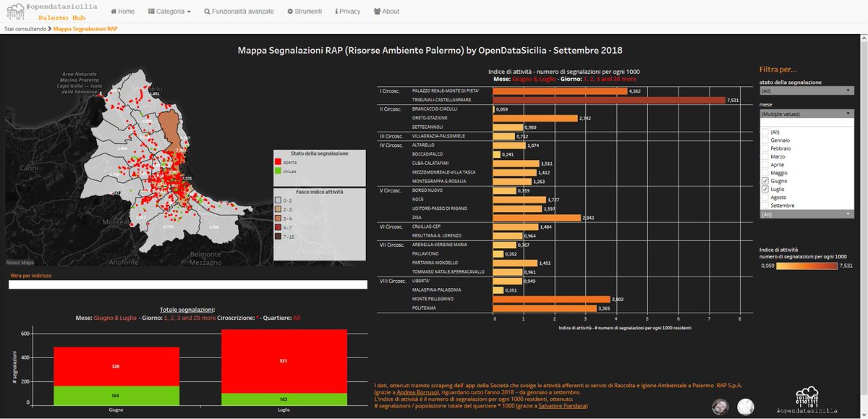Select the POLITEAMA bar

tap(545, 308)
